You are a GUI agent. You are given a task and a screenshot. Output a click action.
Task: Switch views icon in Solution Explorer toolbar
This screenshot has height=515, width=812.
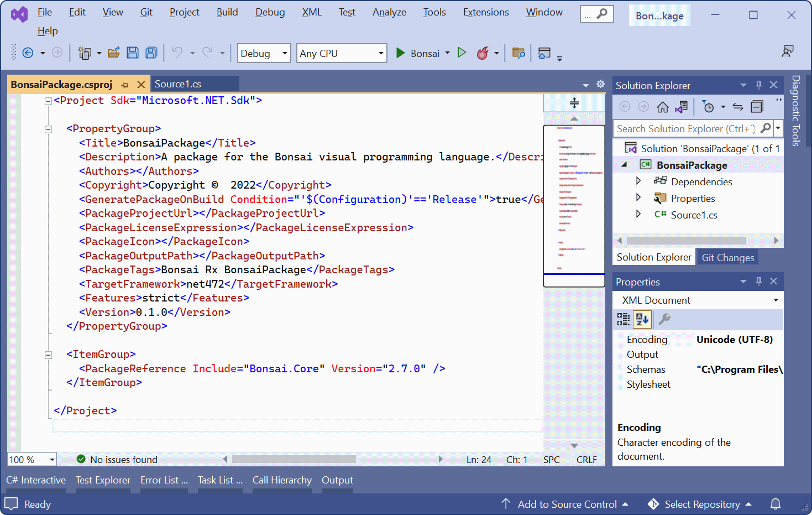tap(682, 107)
